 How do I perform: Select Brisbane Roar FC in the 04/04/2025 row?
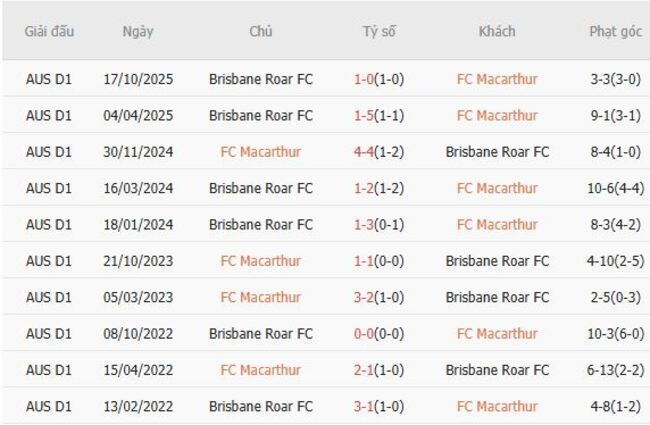point(261,115)
